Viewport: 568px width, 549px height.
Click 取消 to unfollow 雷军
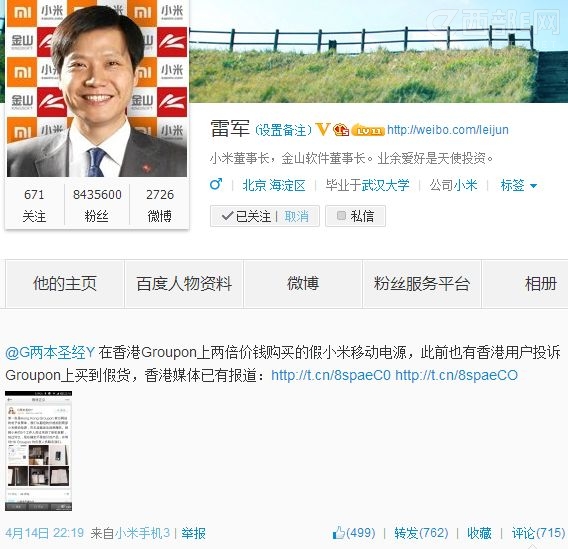point(296,217)
